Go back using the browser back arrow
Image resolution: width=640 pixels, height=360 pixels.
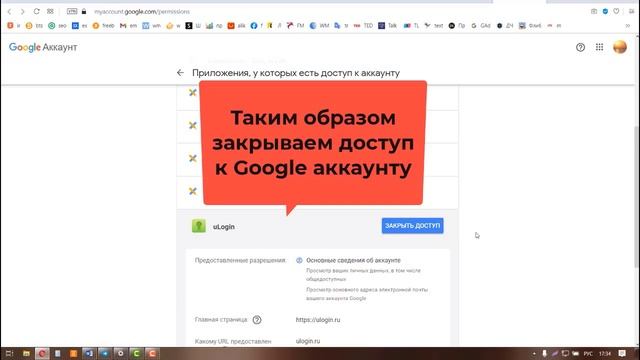click(x=9, y=11)
